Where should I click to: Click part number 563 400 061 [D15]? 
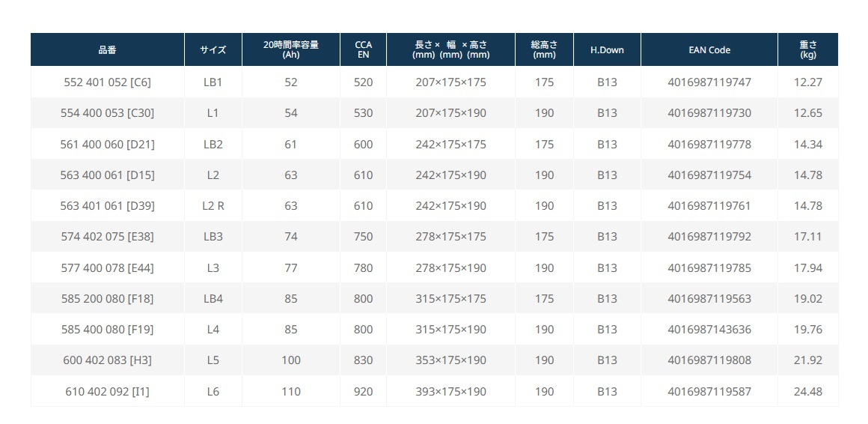(x=107, y=175)
